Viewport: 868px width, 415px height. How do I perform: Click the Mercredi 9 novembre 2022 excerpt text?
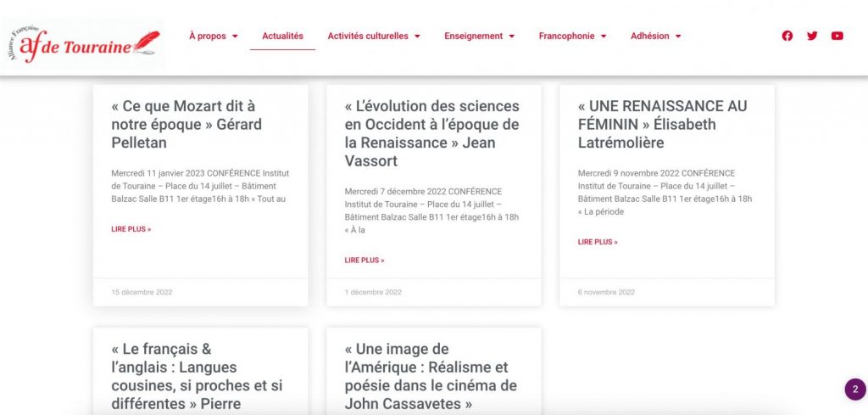(x=665, y=193)
